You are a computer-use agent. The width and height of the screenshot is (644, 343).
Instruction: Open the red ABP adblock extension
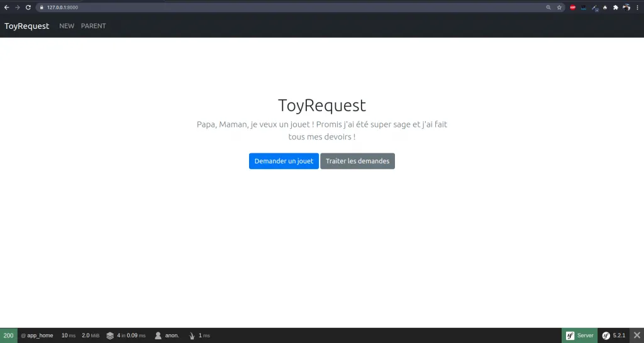[x=573, y=8]
